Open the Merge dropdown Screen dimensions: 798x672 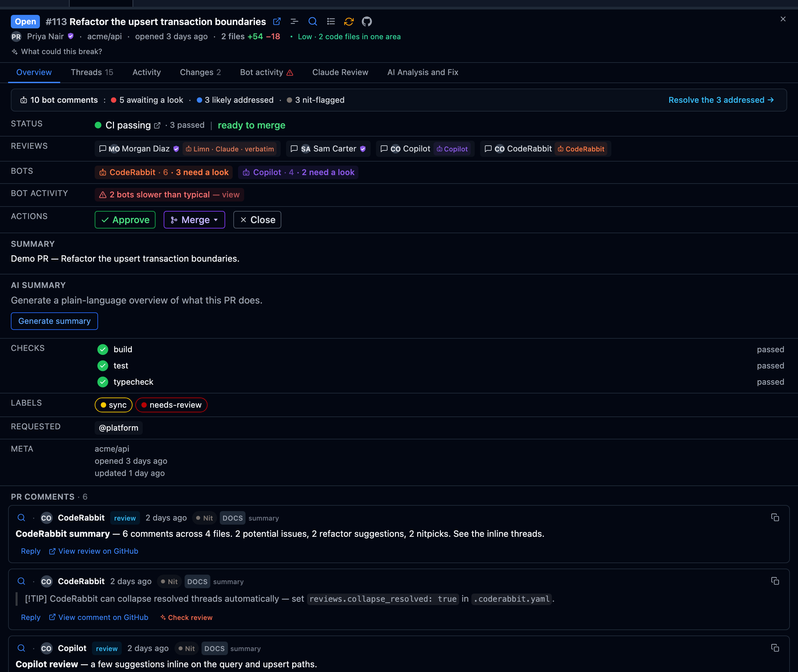click(x=194, y=220)
